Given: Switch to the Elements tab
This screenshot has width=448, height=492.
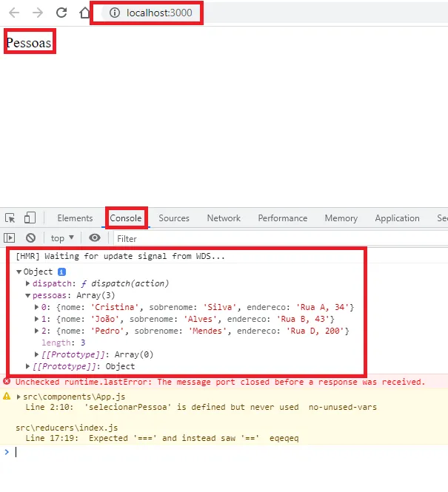Looking at the screenshot, I should tap(75, 218).
